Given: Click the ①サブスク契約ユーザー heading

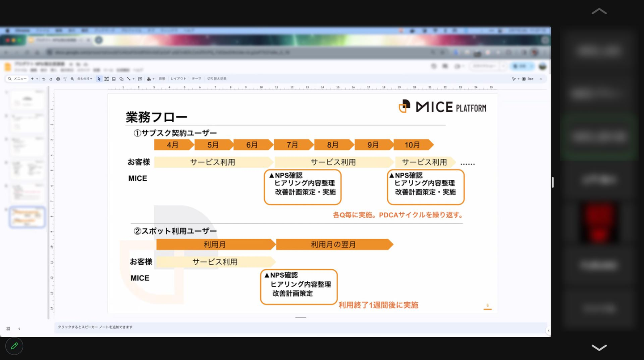Looking at the screenshot, I should point(175,133).
